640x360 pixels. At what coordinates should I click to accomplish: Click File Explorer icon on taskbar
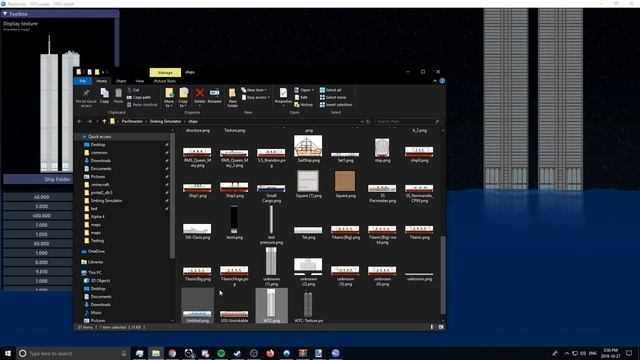pyautogui.click(x=156, y=353)
